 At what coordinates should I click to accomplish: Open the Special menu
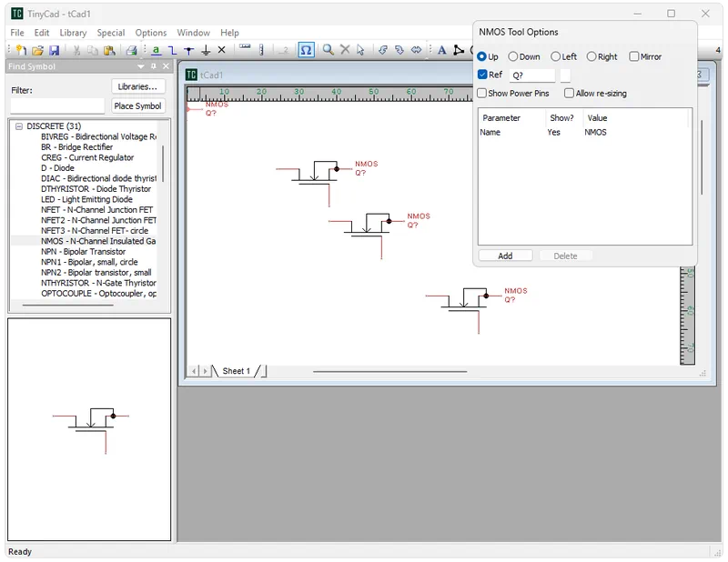click(x=110, y=33)
